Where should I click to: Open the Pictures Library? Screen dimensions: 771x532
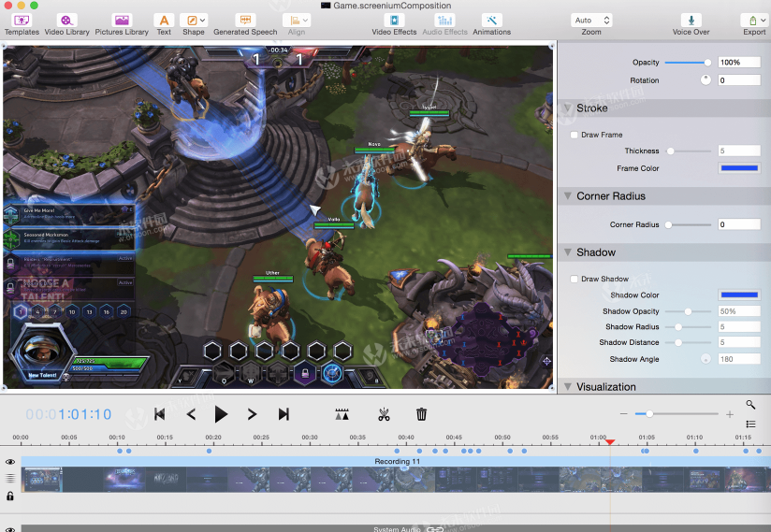click(122, 21)
